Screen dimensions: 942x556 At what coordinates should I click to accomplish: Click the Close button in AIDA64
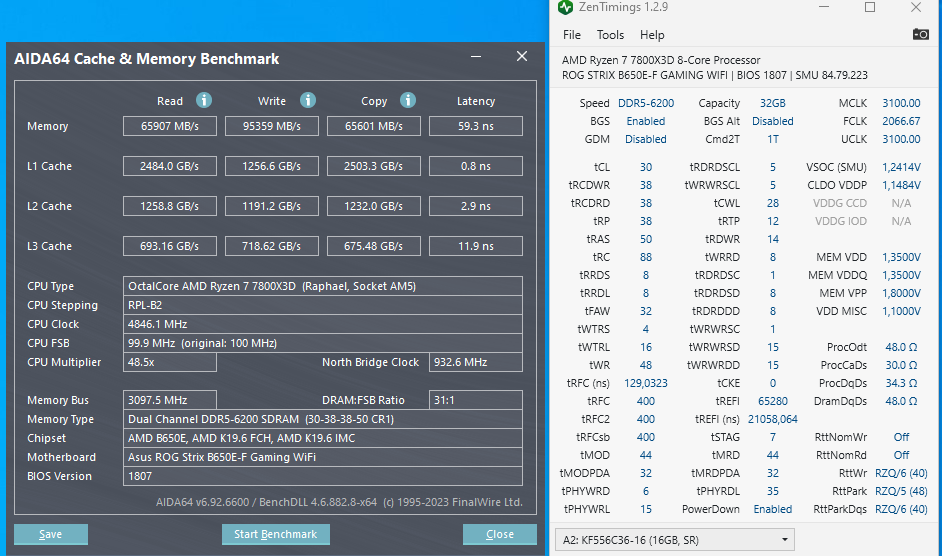point(499,534)
